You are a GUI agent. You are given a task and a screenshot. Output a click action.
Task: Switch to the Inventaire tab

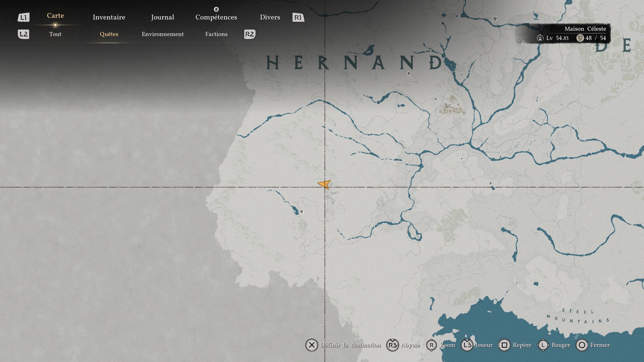[109, 17]
